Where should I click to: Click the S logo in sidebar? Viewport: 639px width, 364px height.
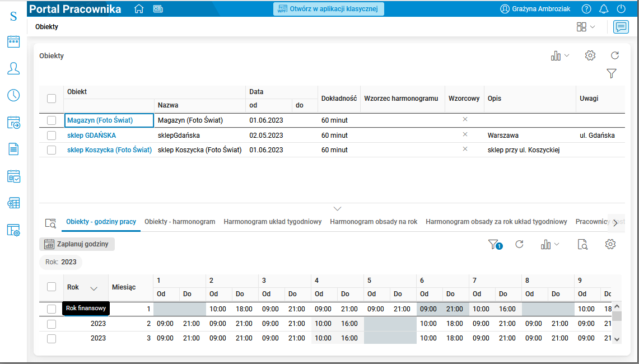13,16
